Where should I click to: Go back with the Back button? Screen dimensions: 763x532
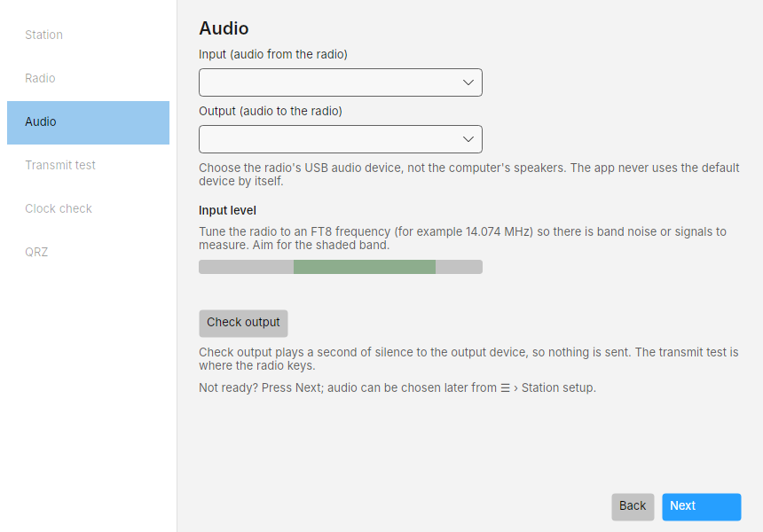[633, 506]
